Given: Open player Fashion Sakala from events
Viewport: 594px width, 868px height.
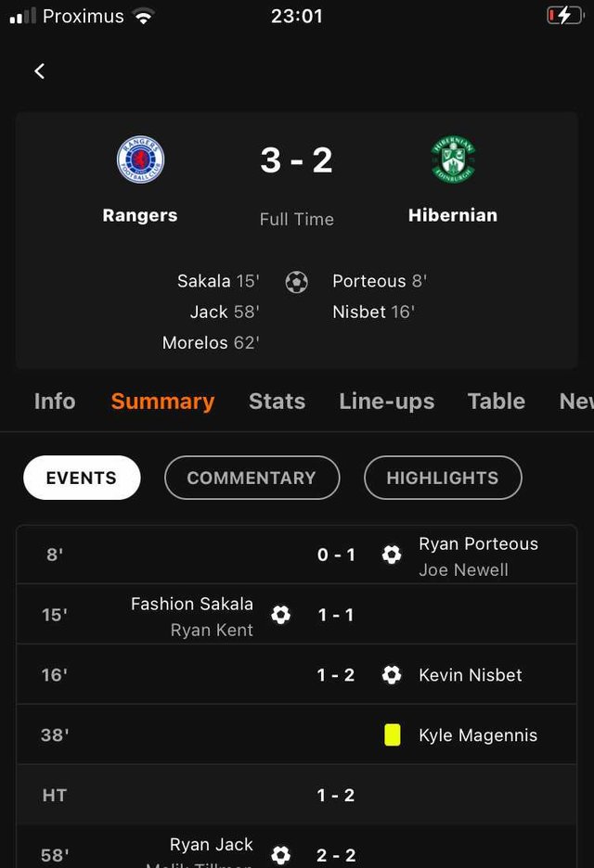Looking at the screenshot, I should 192,604.
